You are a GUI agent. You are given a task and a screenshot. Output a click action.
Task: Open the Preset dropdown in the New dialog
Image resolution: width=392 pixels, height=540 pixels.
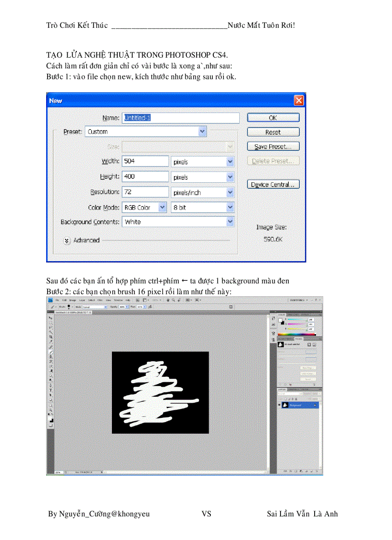(202, 131)
